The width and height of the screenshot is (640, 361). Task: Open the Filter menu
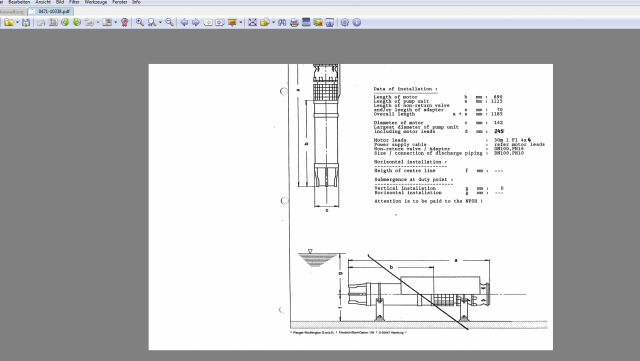coord(74,2)
